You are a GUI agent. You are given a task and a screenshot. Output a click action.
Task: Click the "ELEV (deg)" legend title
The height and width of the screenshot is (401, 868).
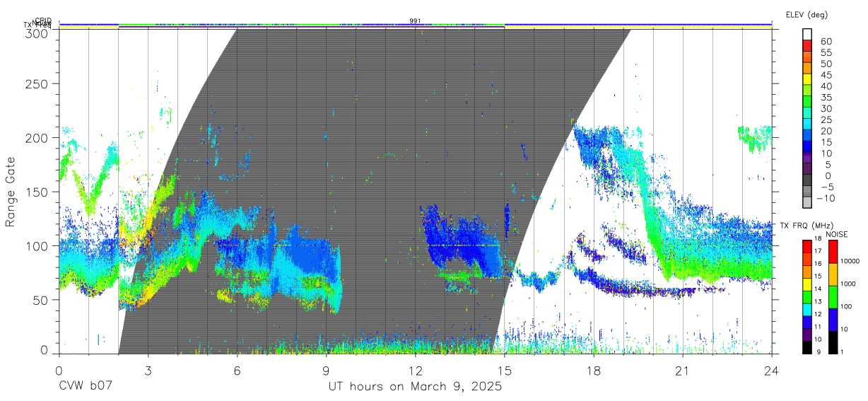click(807, 14)
